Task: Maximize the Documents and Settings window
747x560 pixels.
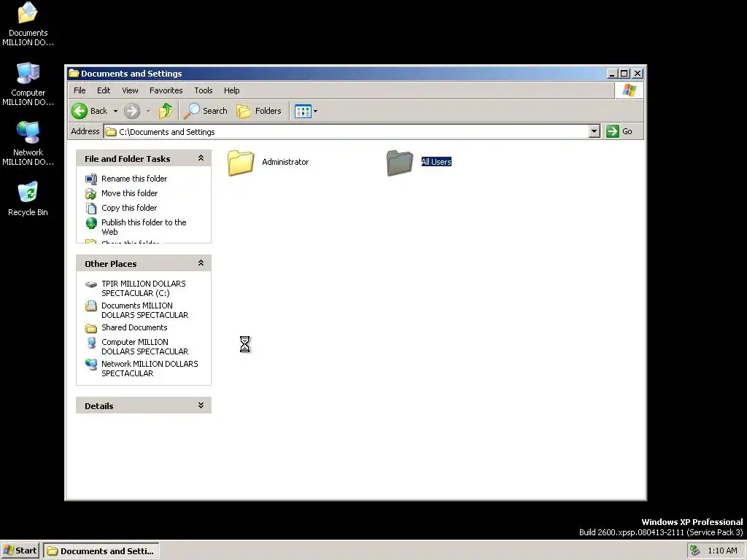Action: click(x=624, y=74)
